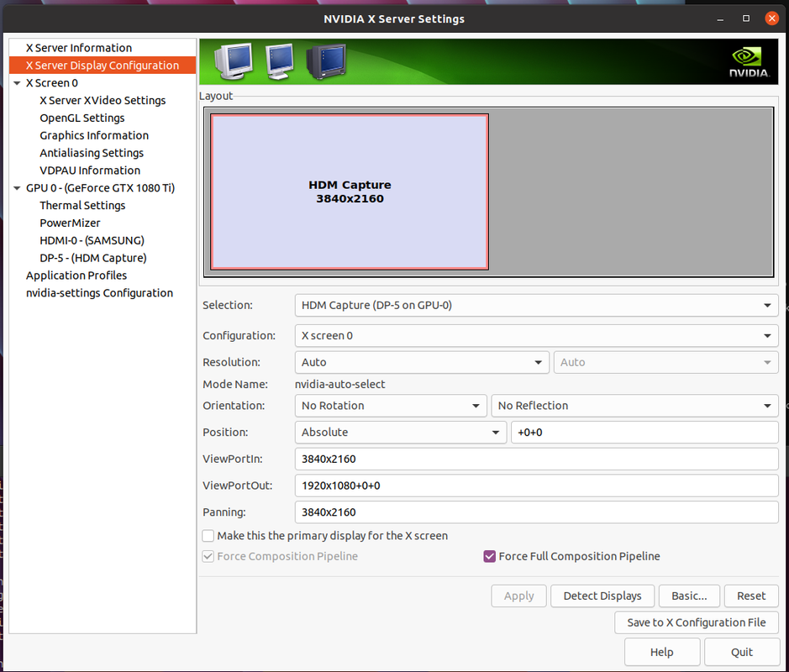Open the Selection dropdown
Viewport: 789px width, 672px height.
click(536, 305)
